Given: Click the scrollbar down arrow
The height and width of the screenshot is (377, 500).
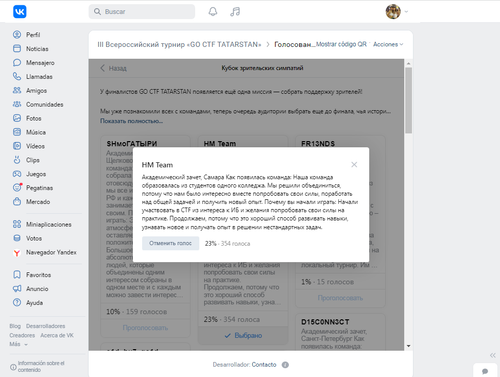Looking at the screenshot, I should pos(409,346).
